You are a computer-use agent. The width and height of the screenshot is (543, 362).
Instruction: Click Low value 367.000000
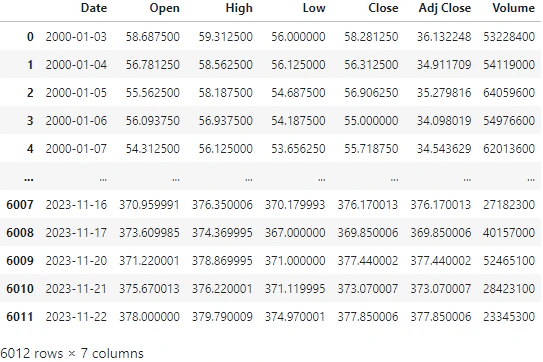[x=295, y=233]
